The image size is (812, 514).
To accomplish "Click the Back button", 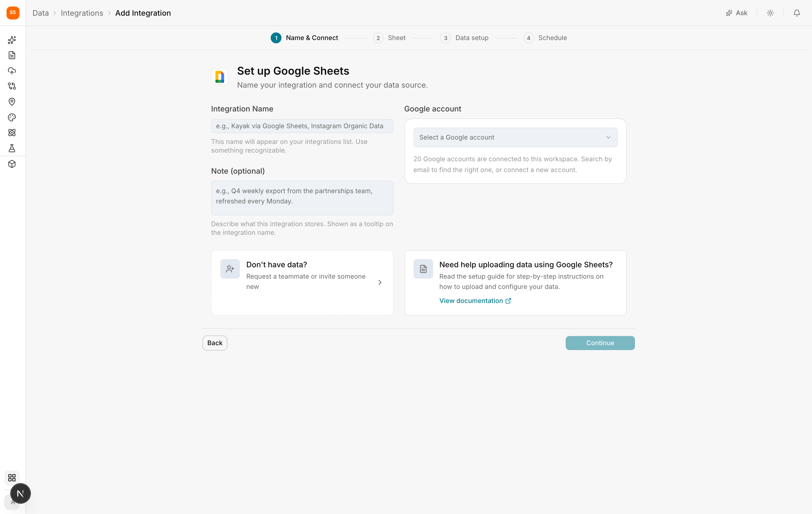I will pyautogui.click(x=215, y=343).
